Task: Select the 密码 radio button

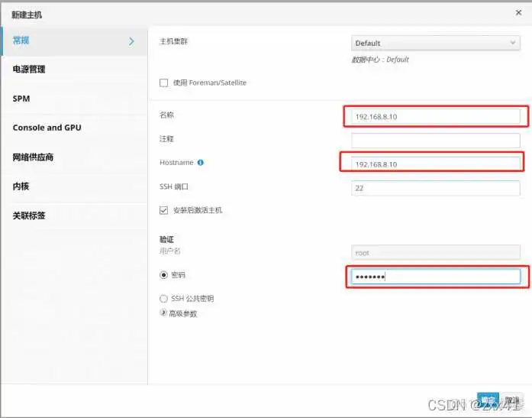Action: click(x=163, y=275)
